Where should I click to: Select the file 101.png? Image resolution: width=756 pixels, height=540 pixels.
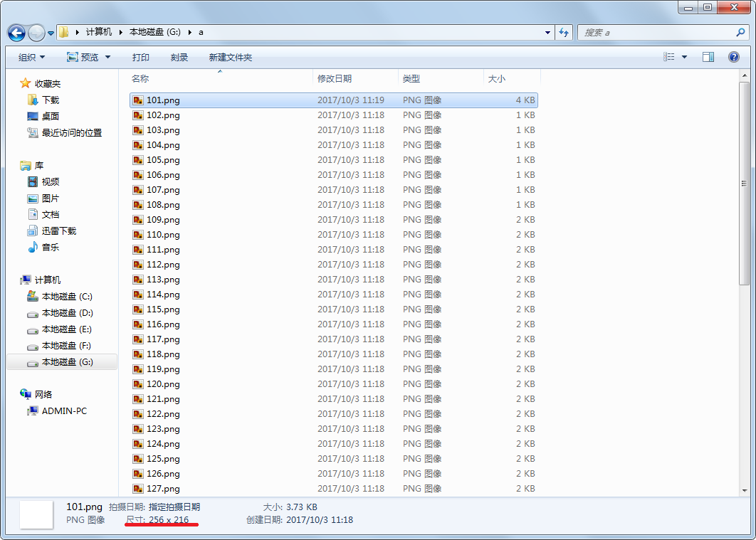pos(334,100)
